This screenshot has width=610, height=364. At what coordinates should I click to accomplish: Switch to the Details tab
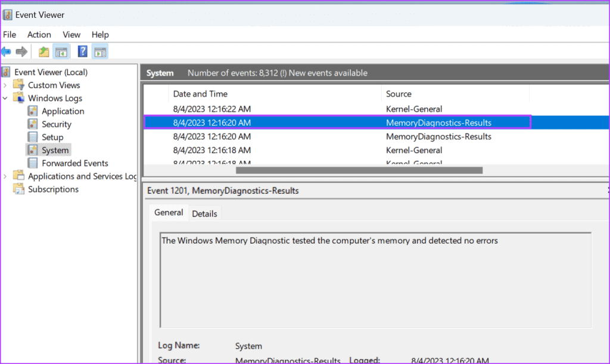point(205,213)
